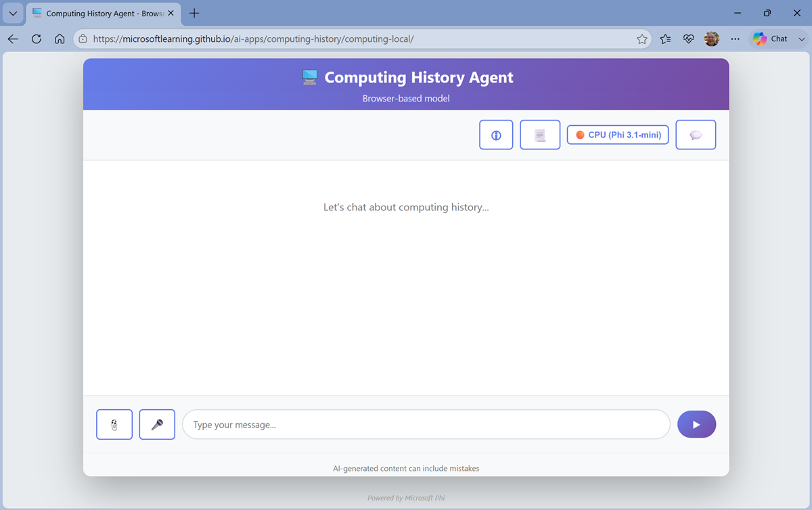Activate the microphone voice input button

pyautogui.click(x=157, y=425)
